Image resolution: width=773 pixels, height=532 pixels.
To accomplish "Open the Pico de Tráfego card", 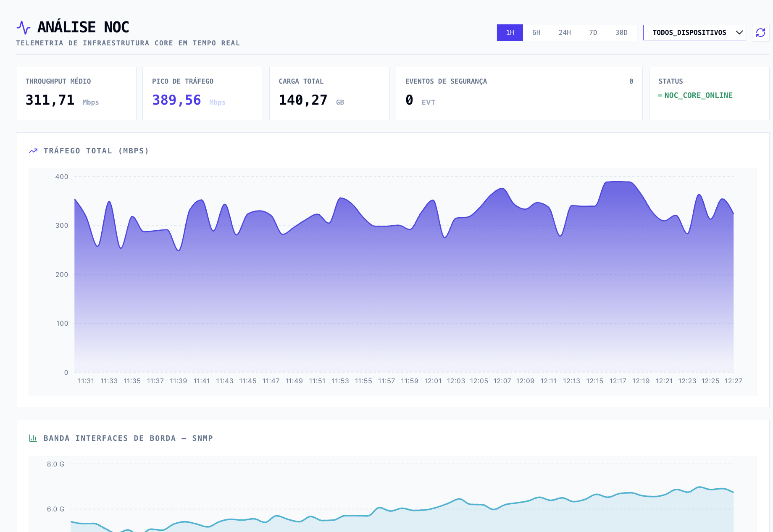I will (x=202, y=93).
